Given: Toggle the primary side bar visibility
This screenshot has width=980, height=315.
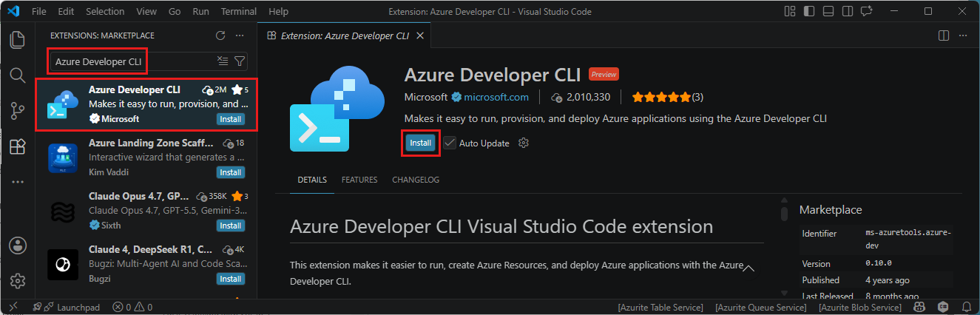Looking at the screenshot, I should pos(809,12).
